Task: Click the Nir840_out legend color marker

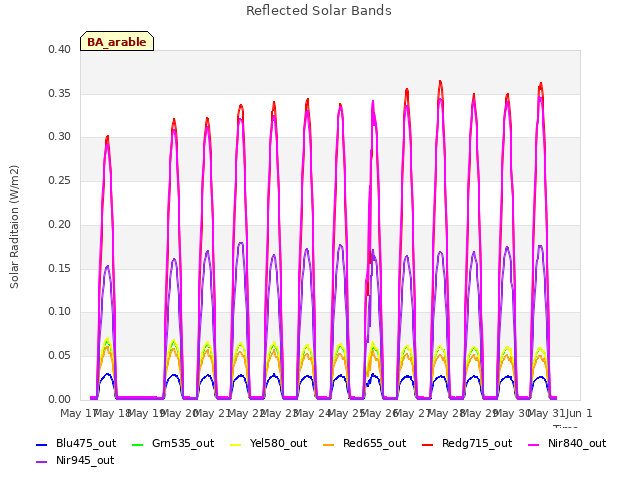Action: coord(533,444)
